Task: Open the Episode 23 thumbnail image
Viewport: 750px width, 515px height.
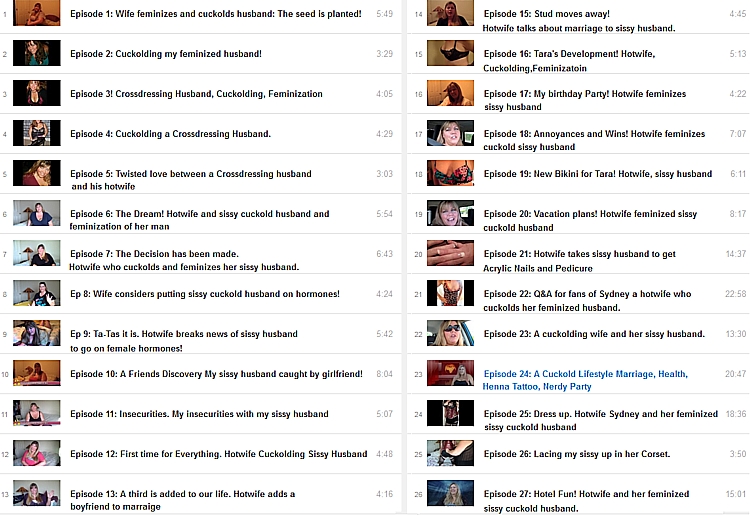Action: [x=450, y=333]
